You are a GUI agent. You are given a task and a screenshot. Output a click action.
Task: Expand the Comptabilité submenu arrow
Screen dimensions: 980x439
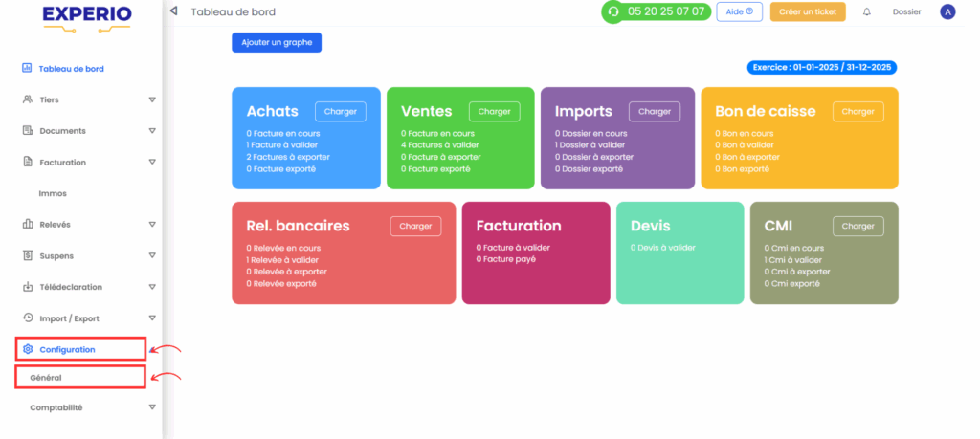[x=152, y=407]
